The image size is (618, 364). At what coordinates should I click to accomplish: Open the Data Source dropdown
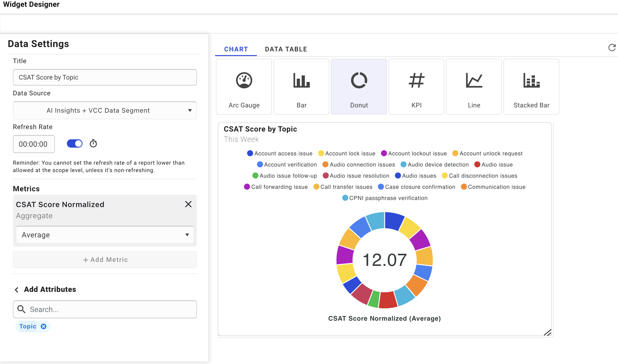[x=105, y=110]
